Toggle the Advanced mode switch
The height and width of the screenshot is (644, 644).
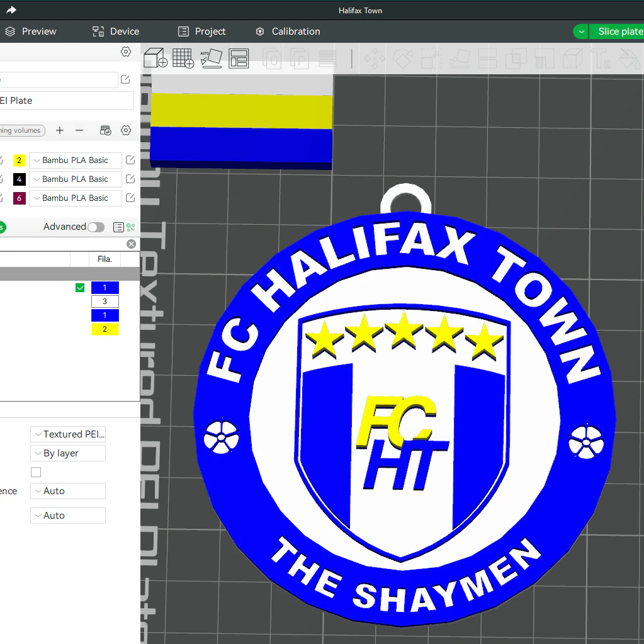point(96,227)
